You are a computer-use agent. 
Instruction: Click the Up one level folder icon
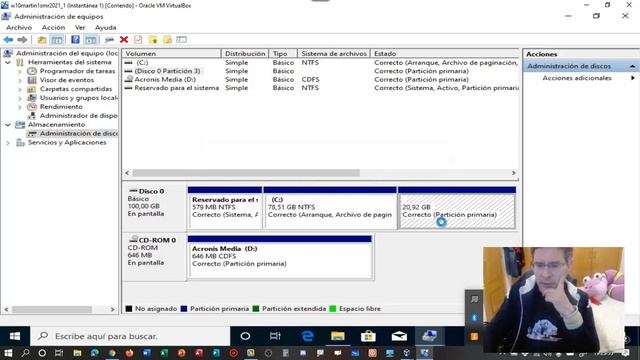click(42, 40)
